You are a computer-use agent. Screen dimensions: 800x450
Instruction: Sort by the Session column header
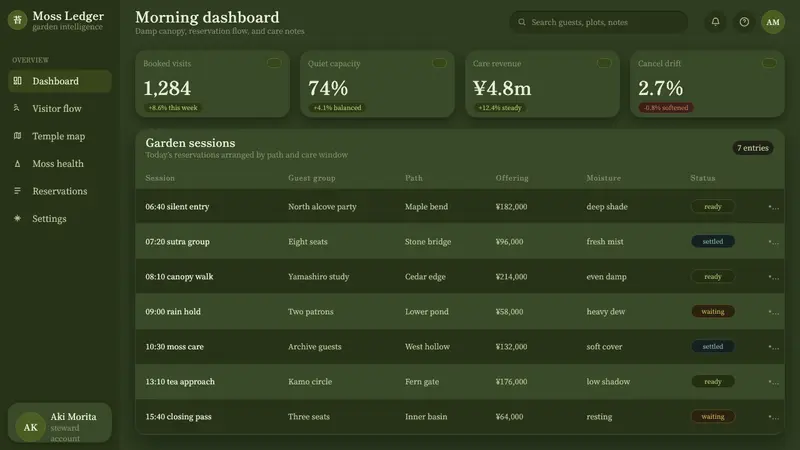pyautogui.click(x=160, y=178)
